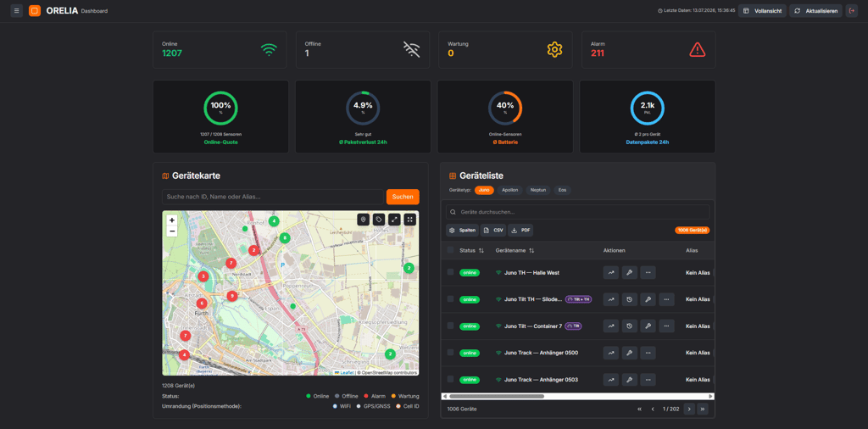Zoom in the map with plus button
Viewport: 868px width, 429px height.
click(171, 220)
